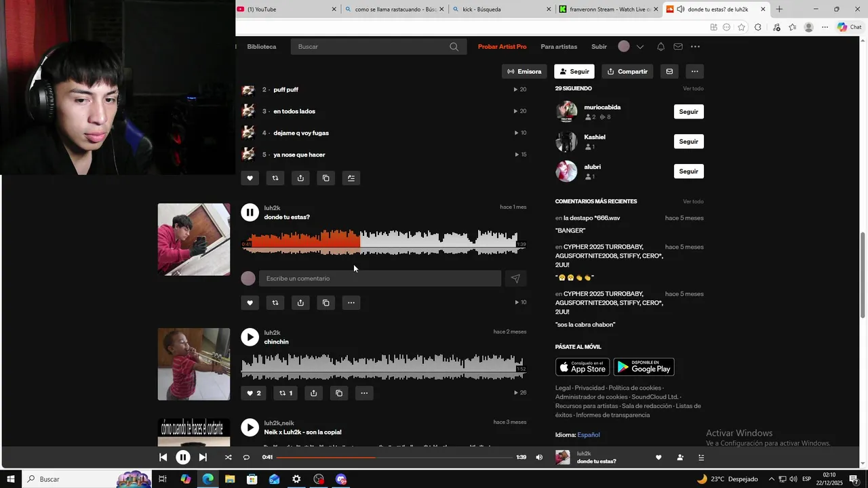Play 'Neik x Luh2k - son la copia!'
This screenshot has width=868, height=488.
pyautogui.click(x=250, y=427)
